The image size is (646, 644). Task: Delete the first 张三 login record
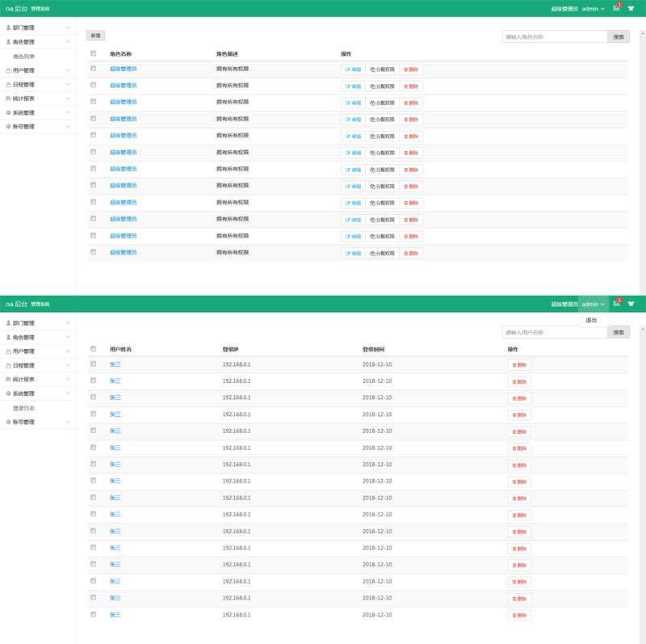(519, 365)
